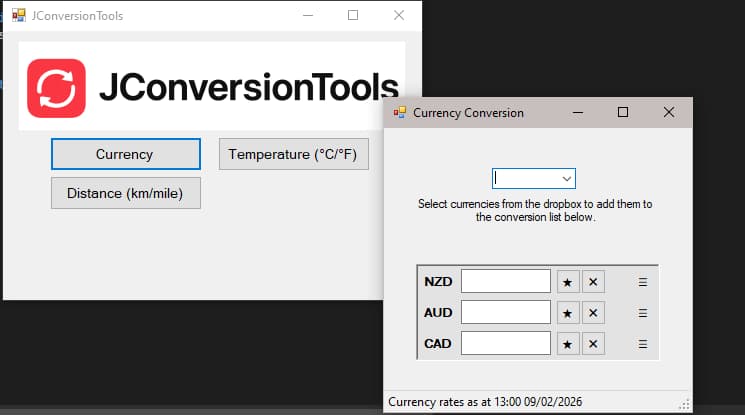Delete the AUD row using X icon
The height and width of the screenshot is (415, 745).
(x=593, y=313)
